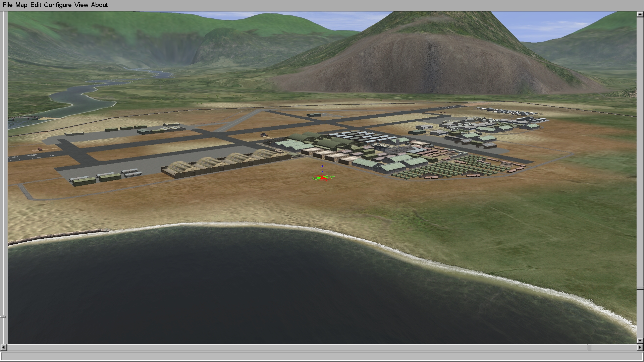This screenshot has width=644, height=362.
Task: Click the horizontal scrollbar left arrow
Action: click(x=3, y=348)
